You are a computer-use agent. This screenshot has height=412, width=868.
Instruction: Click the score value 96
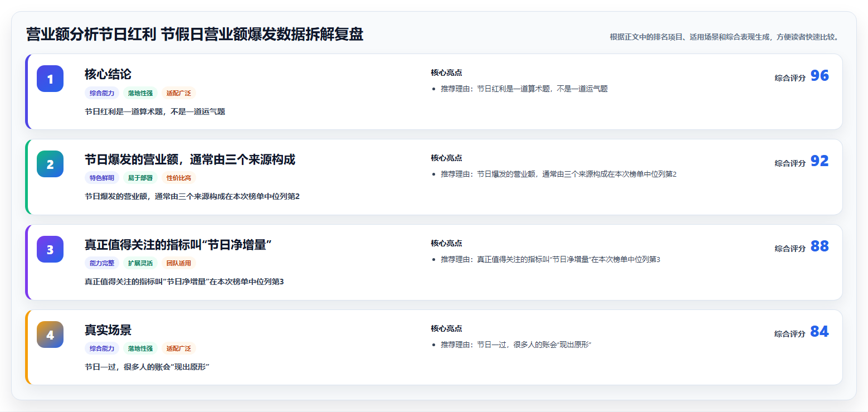pyautogui.click(x=820, y=76)
